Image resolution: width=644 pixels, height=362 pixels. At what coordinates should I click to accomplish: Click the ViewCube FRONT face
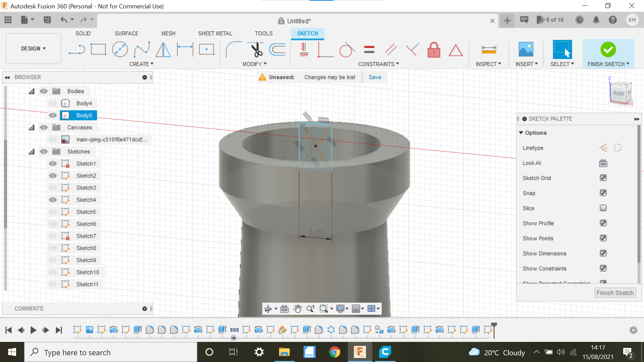tap(618, 94)
